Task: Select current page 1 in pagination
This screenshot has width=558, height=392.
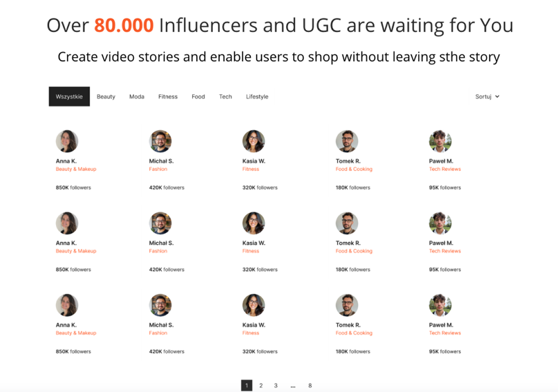Action: (x=247, y=386)
